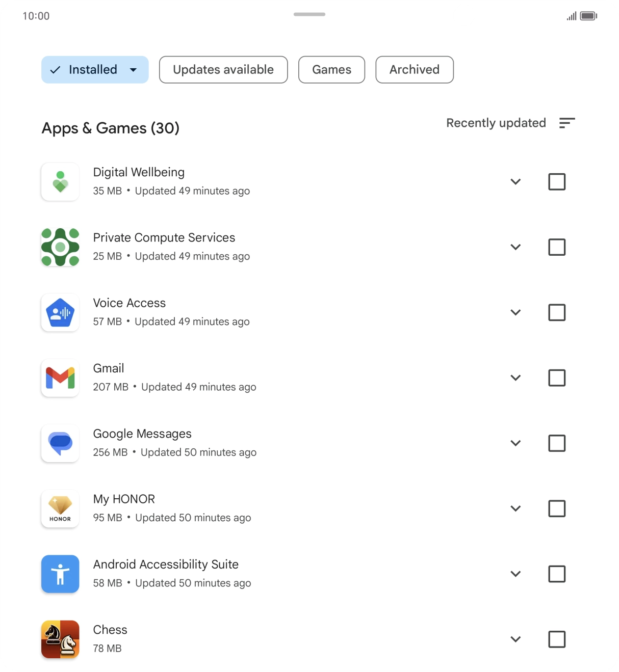View the Archived apps filter
Image resolution: width=619 pixels, height=672 pixels.
414,69
